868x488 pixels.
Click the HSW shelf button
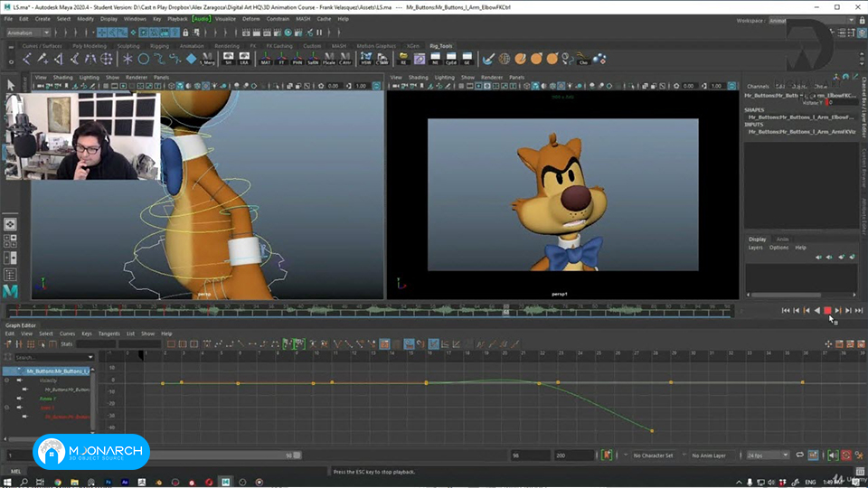(x=366, y=59)
